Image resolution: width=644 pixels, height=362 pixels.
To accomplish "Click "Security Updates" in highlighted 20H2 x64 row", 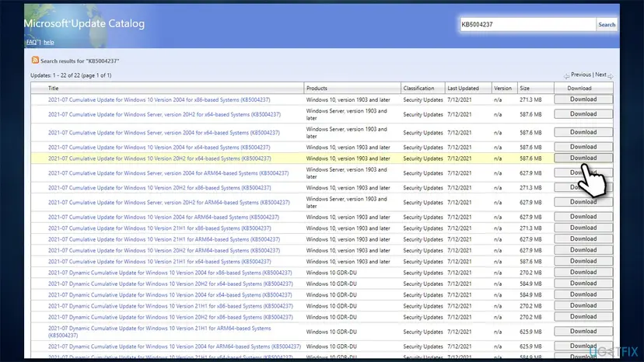I will (x=423, y=158).
